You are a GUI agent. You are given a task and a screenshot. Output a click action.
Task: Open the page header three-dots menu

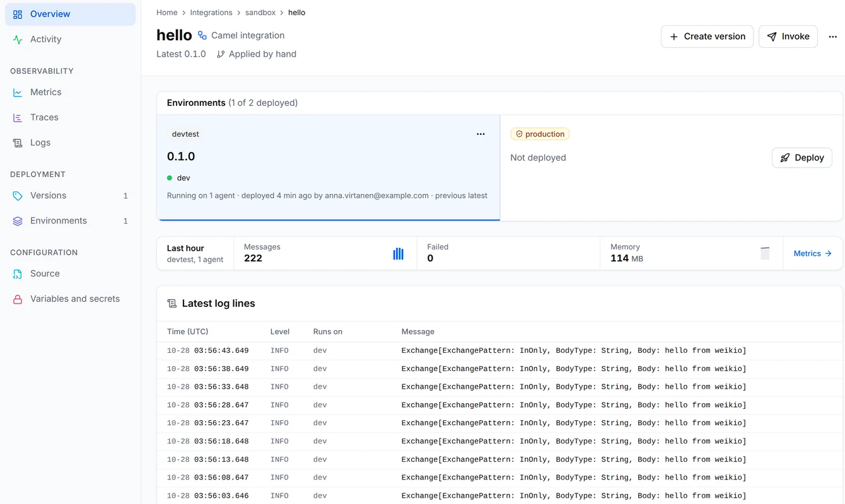832,37
